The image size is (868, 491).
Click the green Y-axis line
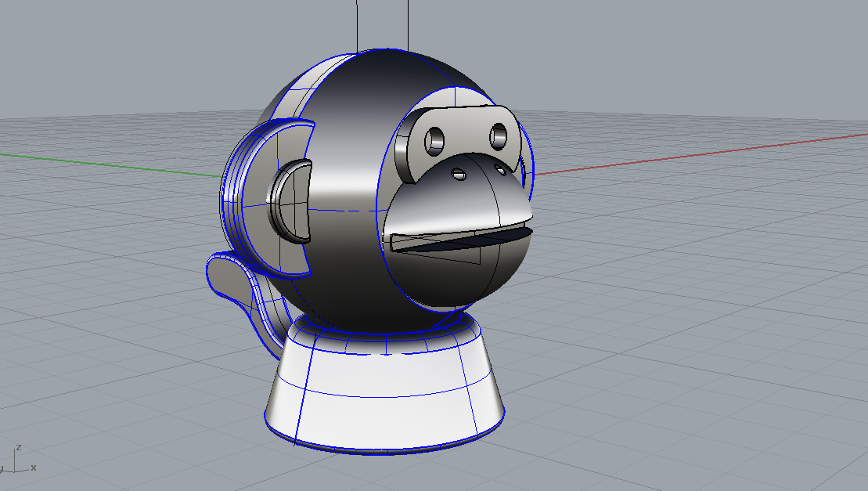[x=117, y=164]
